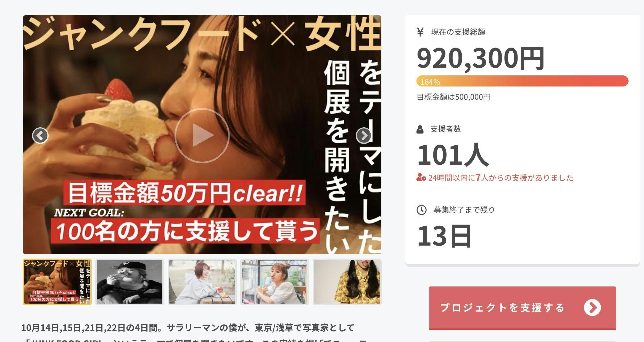Click the yen icon beside 現在の支援総額
The height and width of the screenshot is (342, 644).
click(420, 32)
